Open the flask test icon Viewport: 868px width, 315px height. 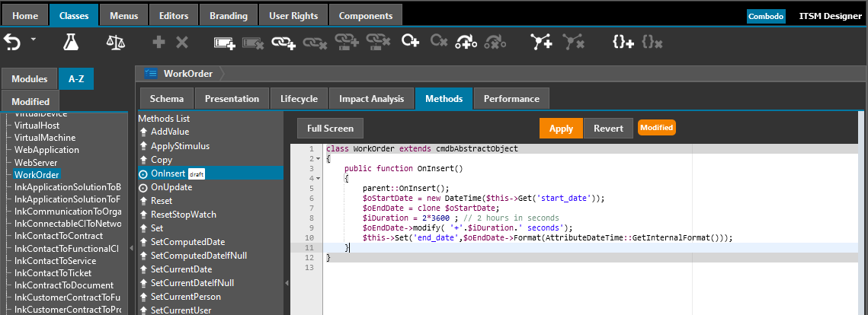[x=71, y=43]
